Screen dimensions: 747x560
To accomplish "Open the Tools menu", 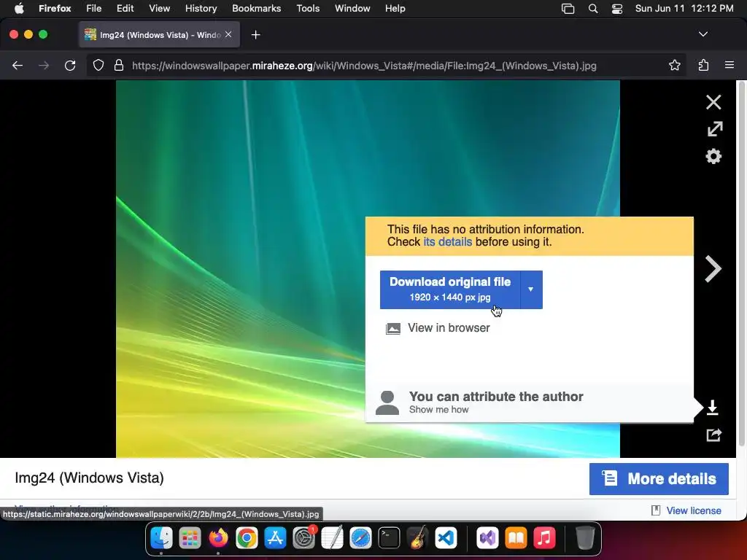I will pyautogui.click(x=308, y=8).
